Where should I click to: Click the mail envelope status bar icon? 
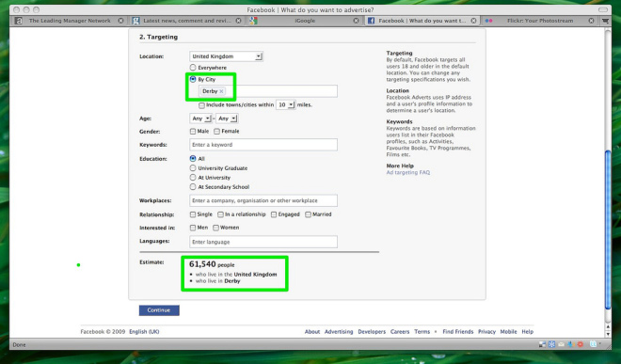(x=561, y=344)
